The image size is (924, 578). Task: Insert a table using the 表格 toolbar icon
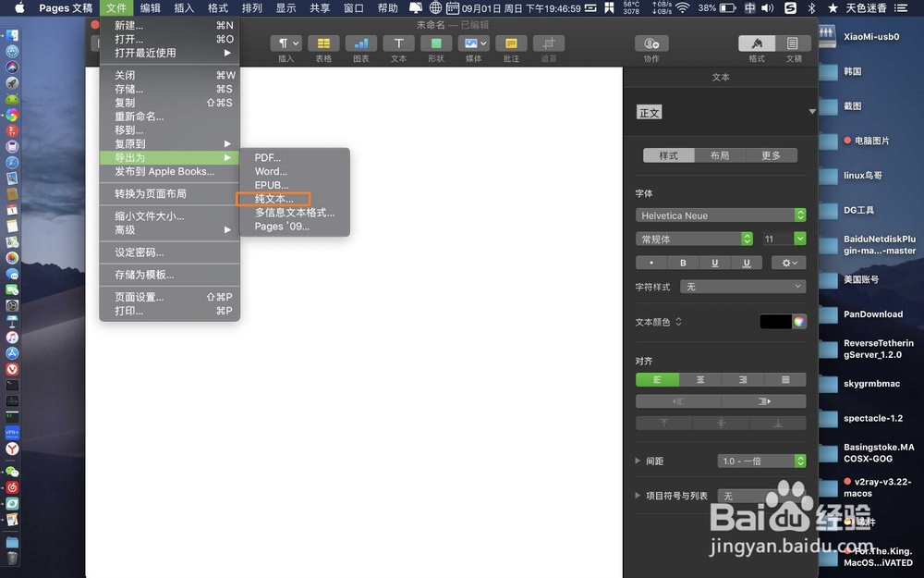[x=322, y=43]
